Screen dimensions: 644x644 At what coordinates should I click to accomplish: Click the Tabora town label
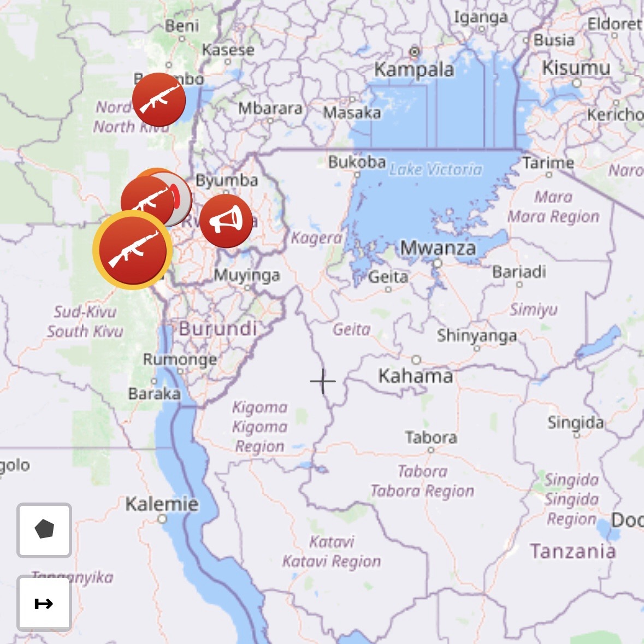(x=432, y=437)
